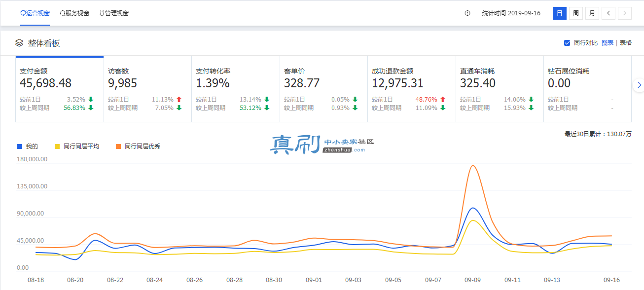Select the 成功退款金额 metric card
This screenshot has height=290, width=644.
point(412,89)
